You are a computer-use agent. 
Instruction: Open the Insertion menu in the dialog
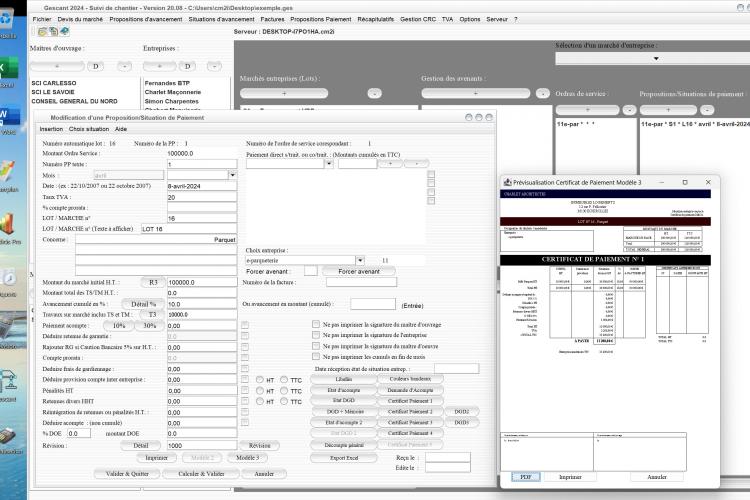click(x=51, y=129)
